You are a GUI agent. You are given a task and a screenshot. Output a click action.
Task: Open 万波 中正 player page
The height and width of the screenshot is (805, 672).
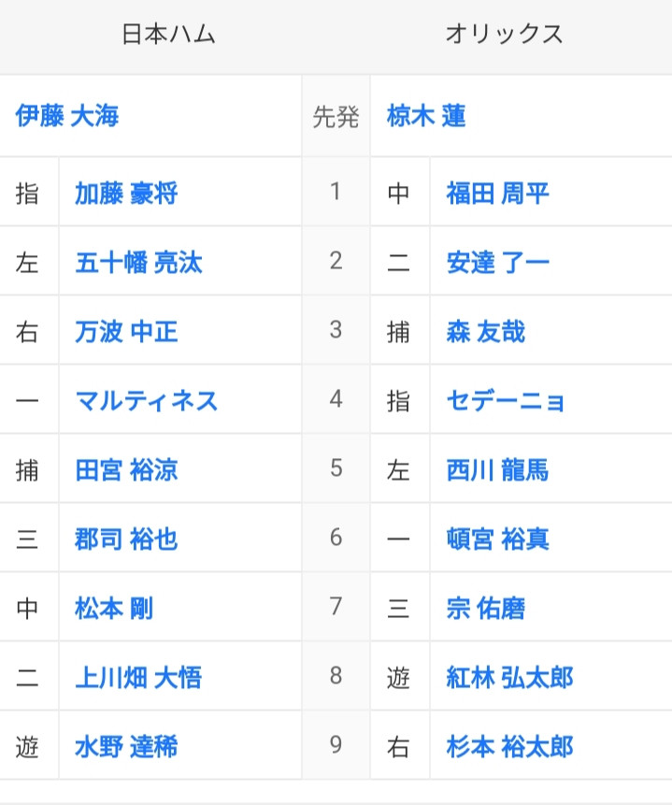point(126,332)
